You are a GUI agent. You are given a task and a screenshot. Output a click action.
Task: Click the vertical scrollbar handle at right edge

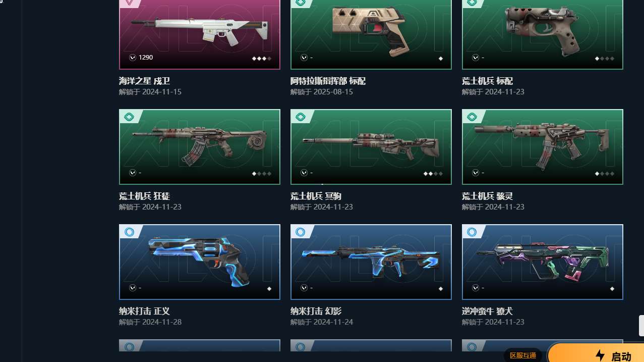(641, 326)
